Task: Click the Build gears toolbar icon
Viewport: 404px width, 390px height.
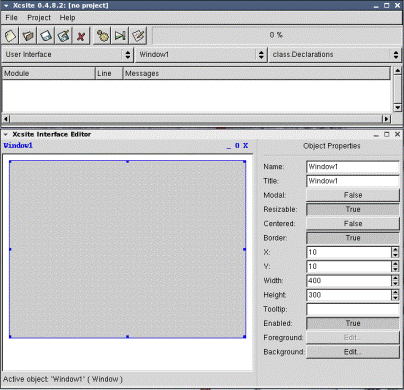Action: tap(102, 35)
